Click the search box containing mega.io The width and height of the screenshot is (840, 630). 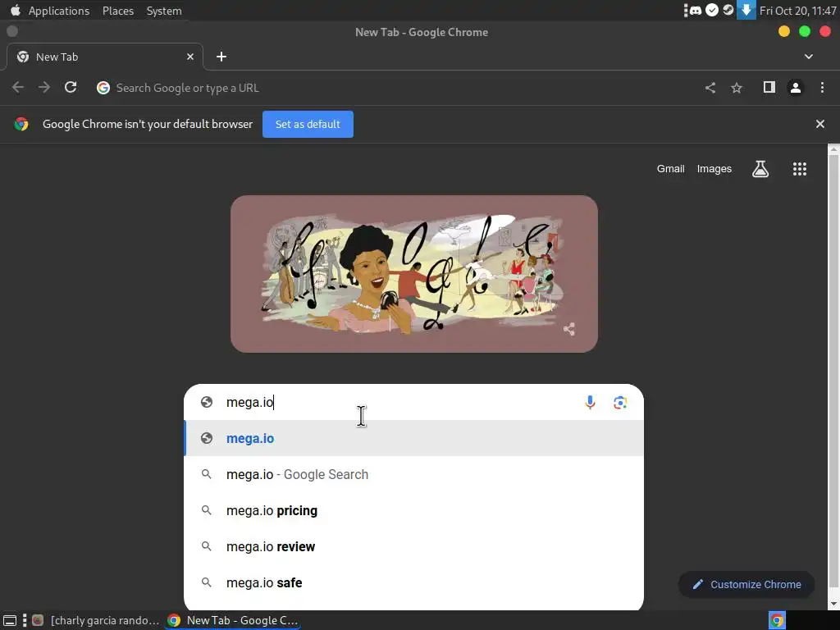point(413,402)
